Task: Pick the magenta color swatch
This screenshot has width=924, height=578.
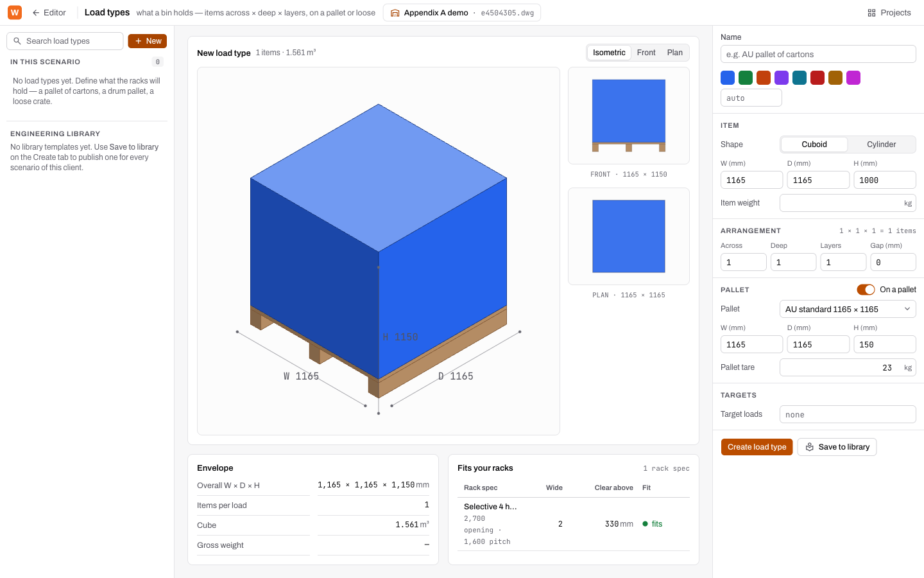Action: click(x=853, y=78)
